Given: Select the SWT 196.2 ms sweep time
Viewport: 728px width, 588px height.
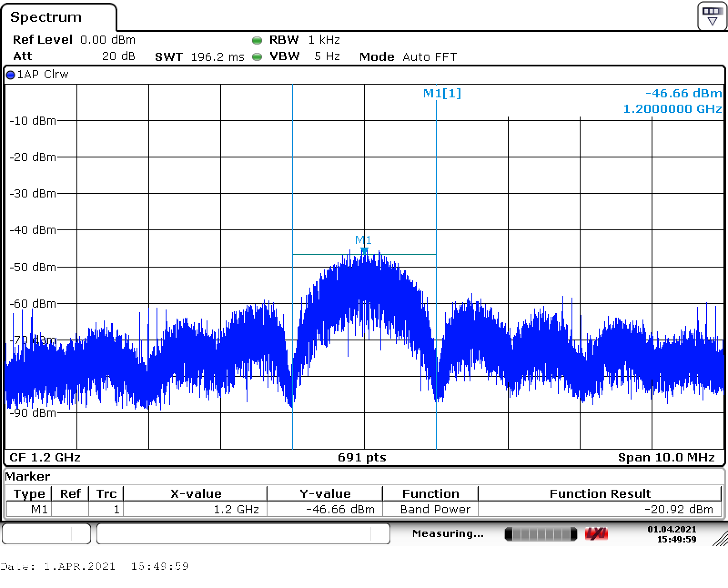Looking at the screenshot, I should (x=199, y=57).
